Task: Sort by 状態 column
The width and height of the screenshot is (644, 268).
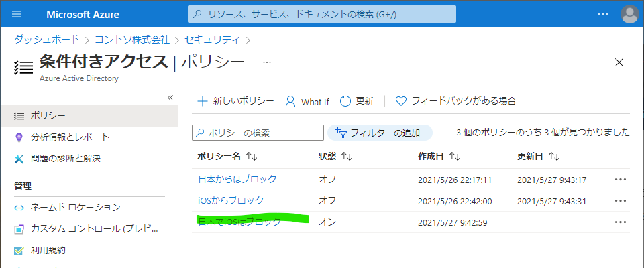Action: pyautogui.click(x=335, y=156)
